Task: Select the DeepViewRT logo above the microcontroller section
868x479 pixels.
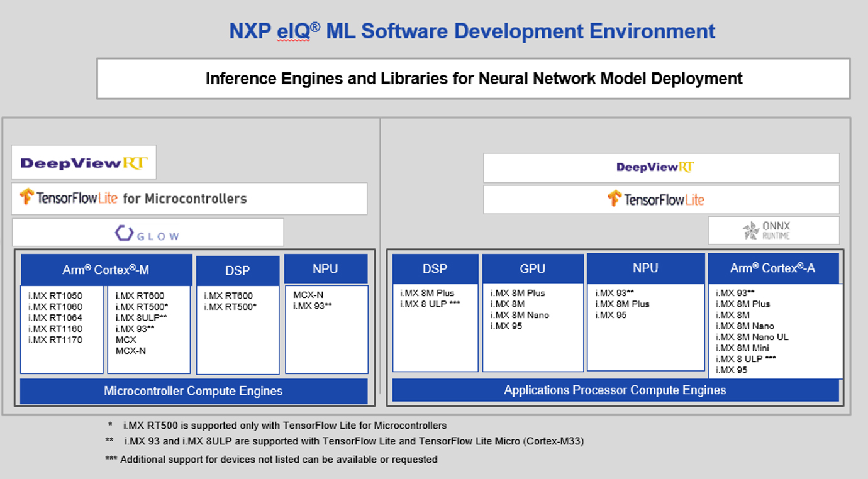Action: tap(84, 163)
